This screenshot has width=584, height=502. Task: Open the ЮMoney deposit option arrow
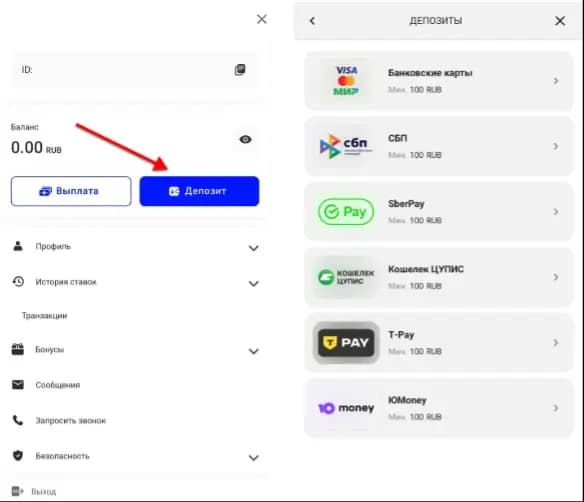click(556, 408)
